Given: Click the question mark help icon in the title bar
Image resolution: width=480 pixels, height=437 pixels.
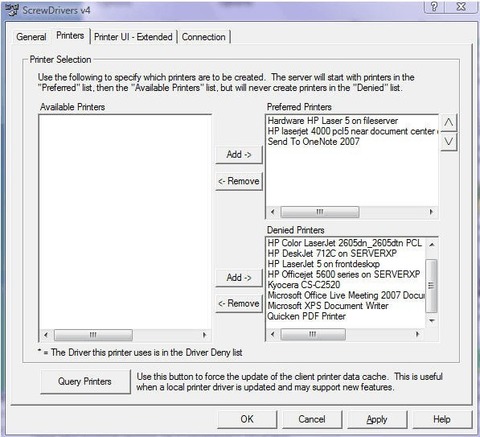Looking at the screenshot, I should tap(435, 6).
